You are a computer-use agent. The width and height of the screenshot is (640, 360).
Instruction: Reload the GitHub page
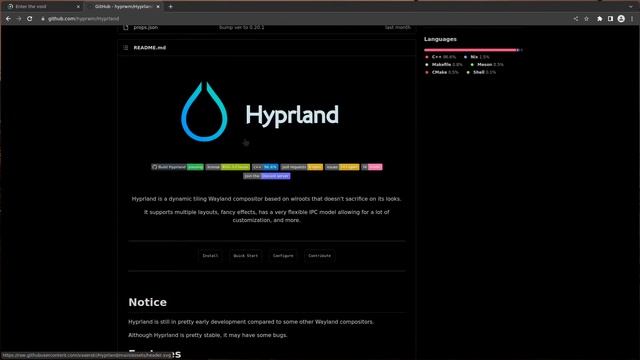coord(29,19)
